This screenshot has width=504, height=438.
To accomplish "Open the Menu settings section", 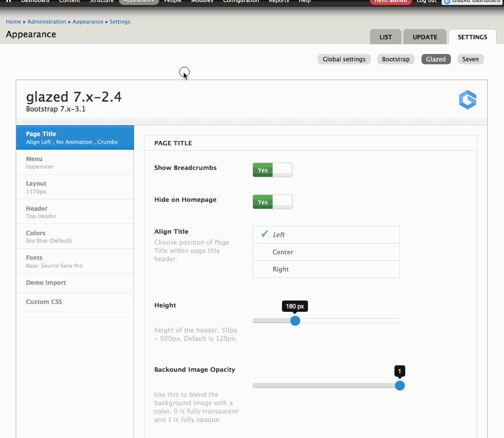I will (x=75, y=162).
